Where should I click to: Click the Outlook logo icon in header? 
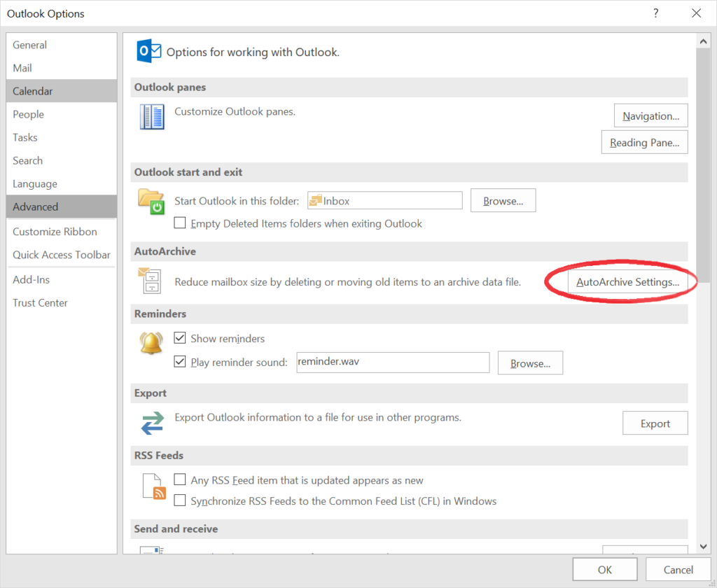[148, 51]
